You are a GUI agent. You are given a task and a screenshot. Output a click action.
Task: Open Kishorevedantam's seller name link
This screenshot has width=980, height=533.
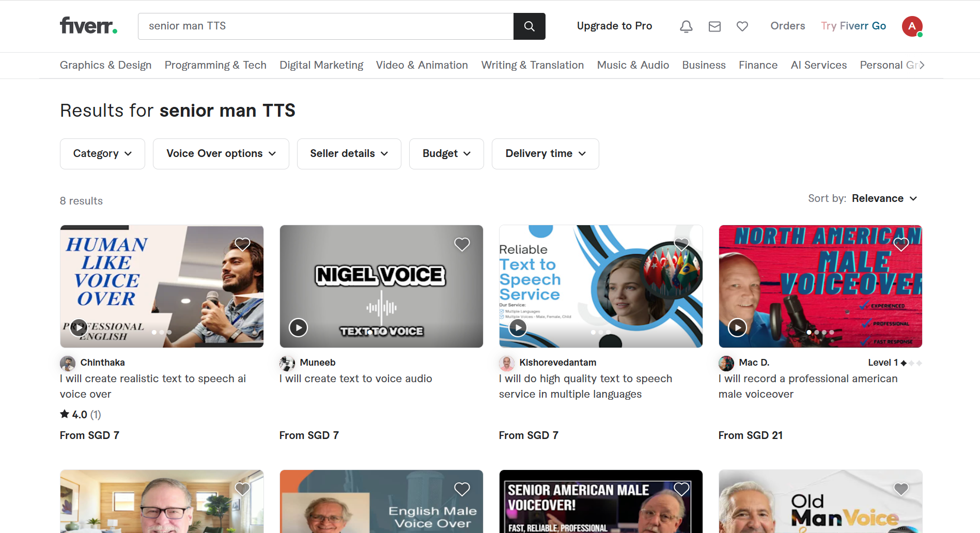558,363
